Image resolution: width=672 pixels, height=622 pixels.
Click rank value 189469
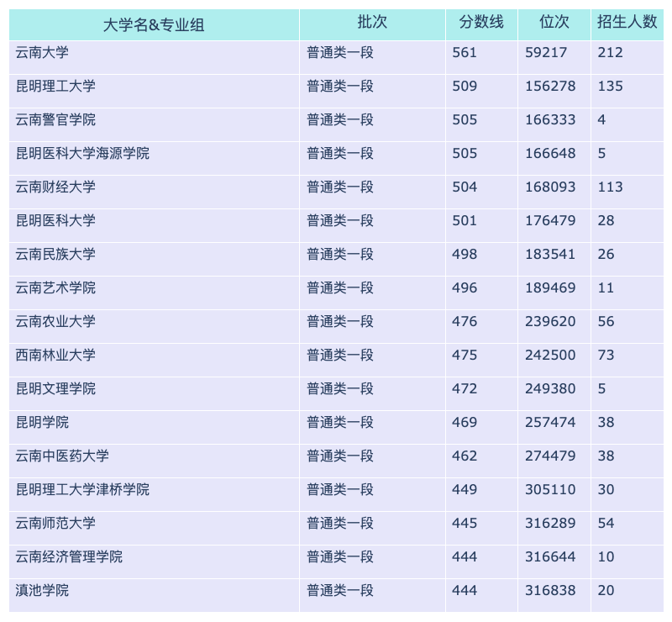pyautogui.click(x=550, y=287)
